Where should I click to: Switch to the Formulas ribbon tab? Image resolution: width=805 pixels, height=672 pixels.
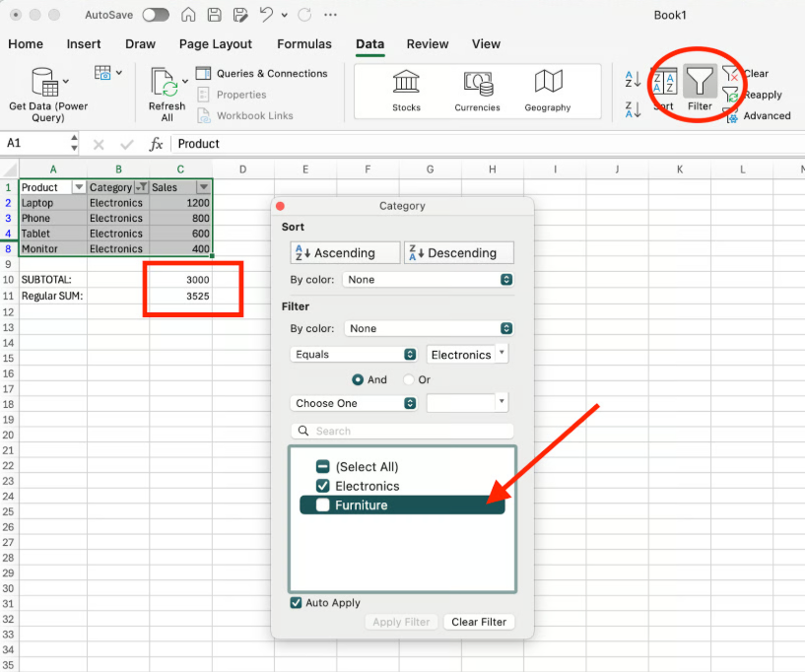pyautogui.click(x=303, y=44)
